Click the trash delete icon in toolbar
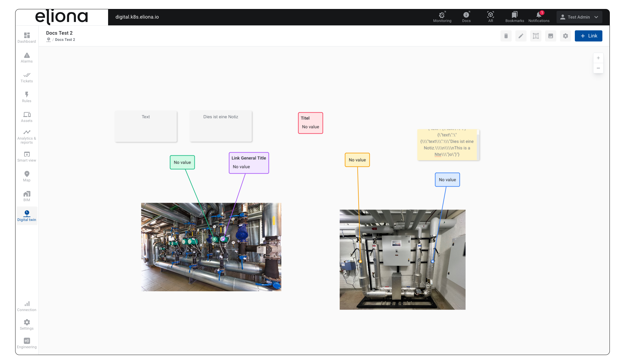Screen dimensions: 625x364 [x=506, y=36]
